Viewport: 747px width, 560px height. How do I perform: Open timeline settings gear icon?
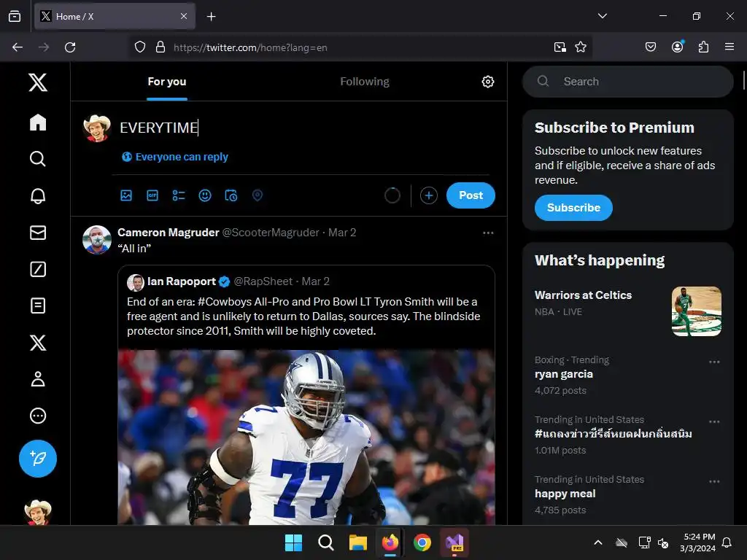488,82
